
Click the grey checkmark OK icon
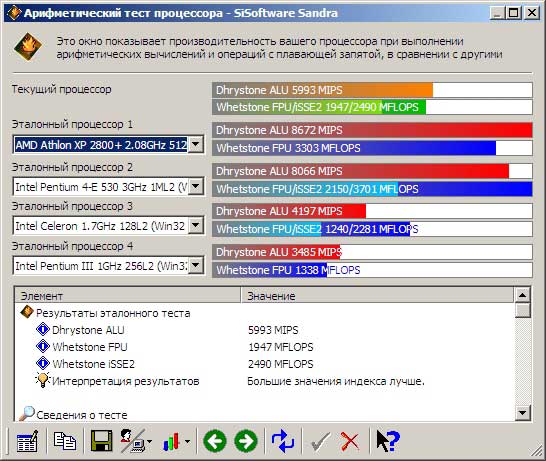[x=320, y=442]
